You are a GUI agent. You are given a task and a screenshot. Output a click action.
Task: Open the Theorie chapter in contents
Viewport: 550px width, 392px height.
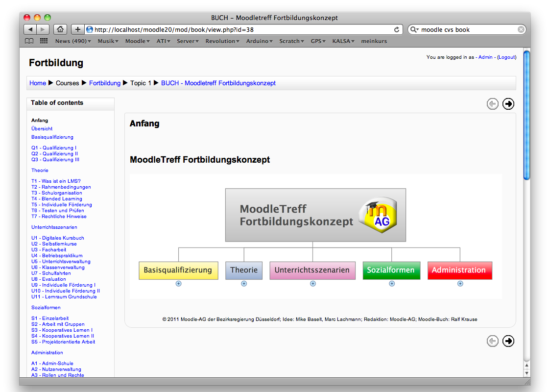(x=40, y=170)
